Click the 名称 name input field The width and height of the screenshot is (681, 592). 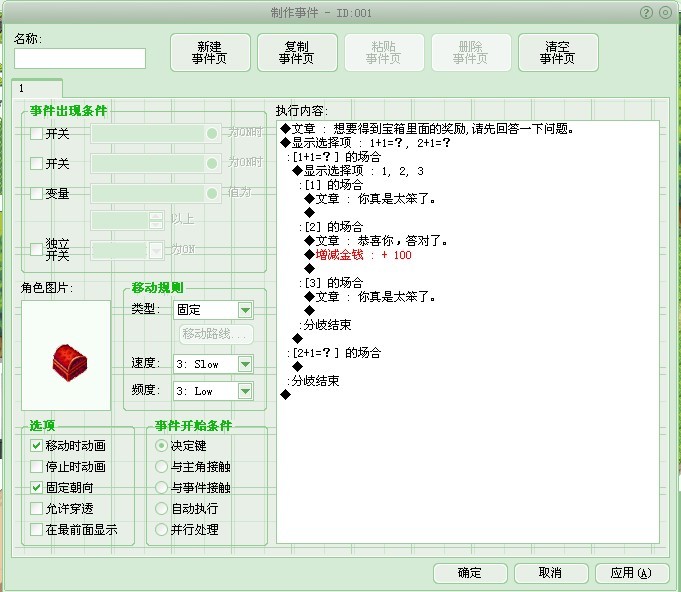[x=80, y=59]
